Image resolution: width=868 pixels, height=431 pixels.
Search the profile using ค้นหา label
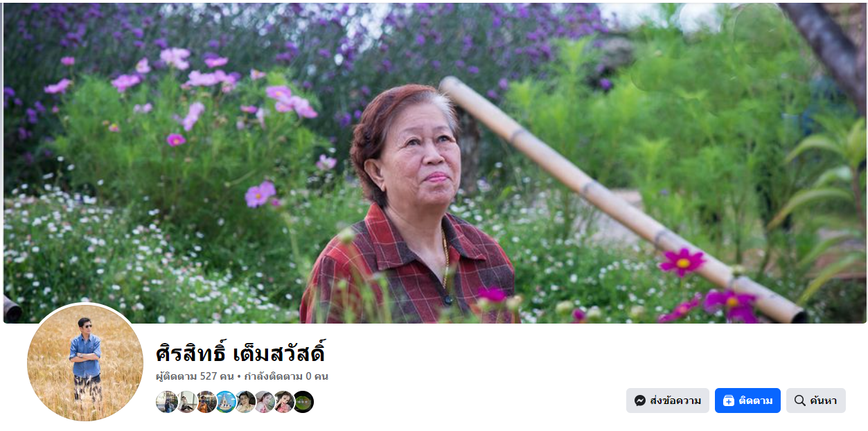[823, 401]
